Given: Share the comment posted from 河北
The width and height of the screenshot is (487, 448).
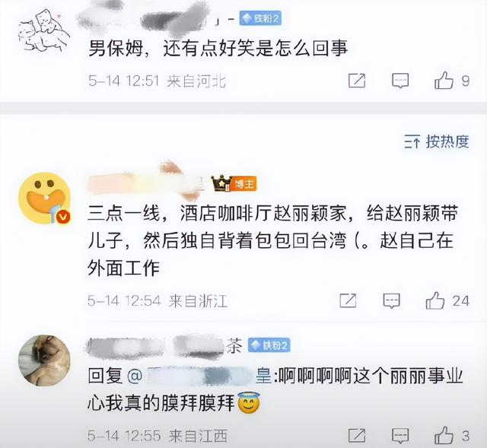Looking at the screenshot, I should coord(357,81).
